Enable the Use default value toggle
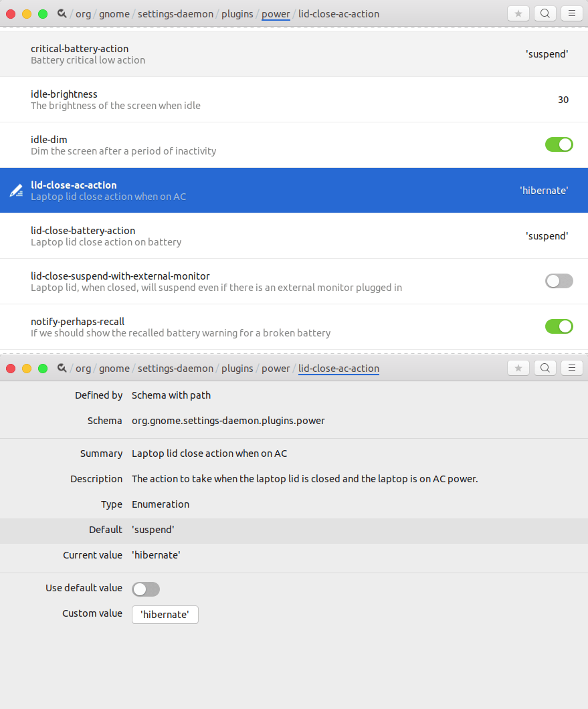This screenshot has width=588, height=709. tap(146, 589)
